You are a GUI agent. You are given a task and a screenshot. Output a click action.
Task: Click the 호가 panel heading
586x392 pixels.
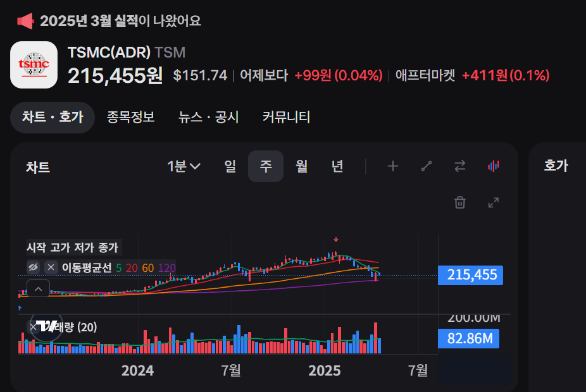point(556,166)
